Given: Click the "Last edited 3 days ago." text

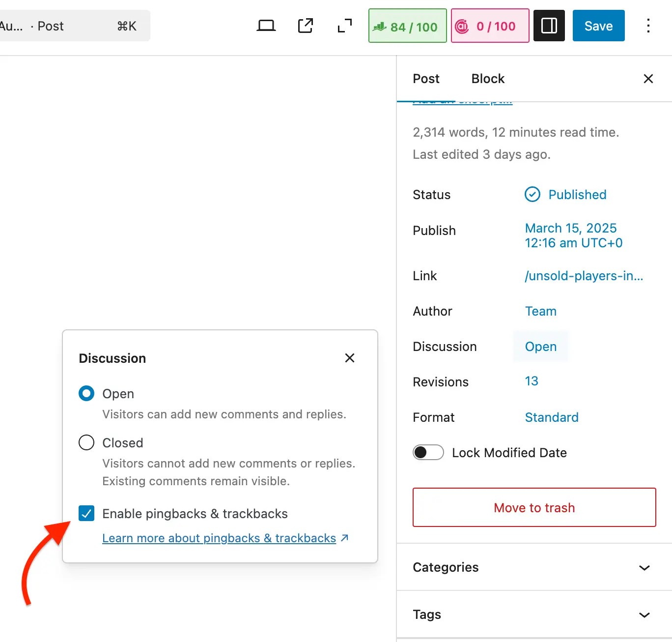Looking at the screenshot, I should click(481, 154).
